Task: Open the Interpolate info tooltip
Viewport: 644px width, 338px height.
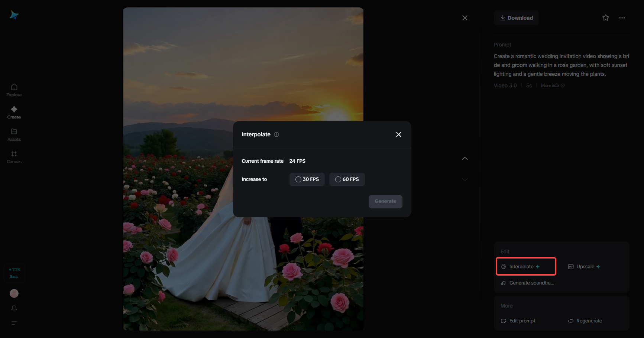Action: tap(276, 134)
